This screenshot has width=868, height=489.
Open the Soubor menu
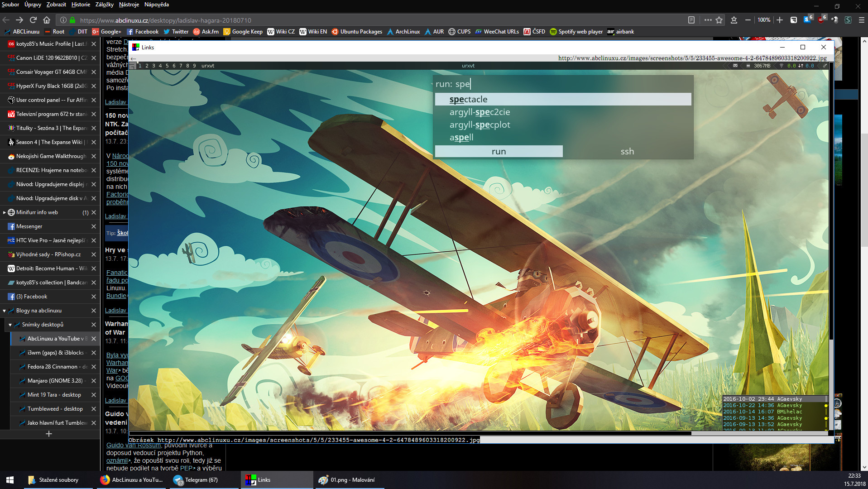[10, 5]
